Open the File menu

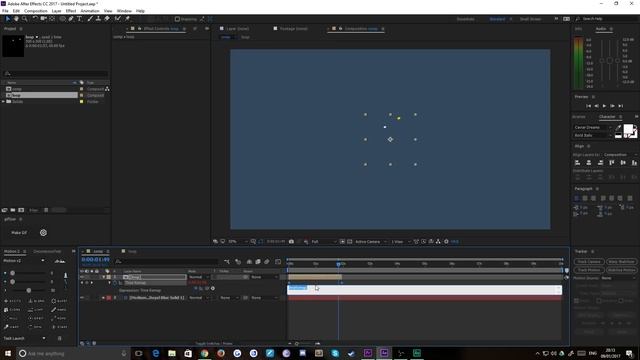[x=5, y=11]
